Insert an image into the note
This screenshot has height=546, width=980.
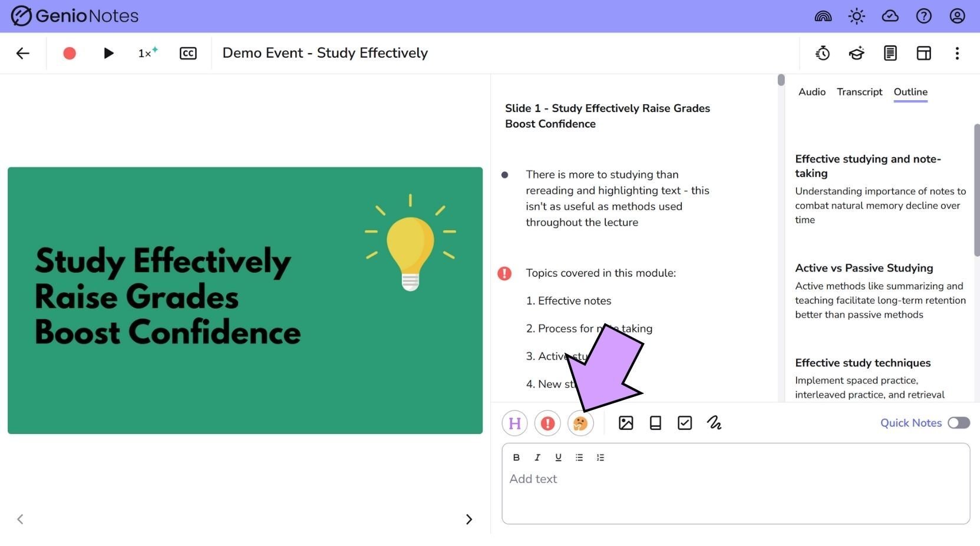click(x=626, y=423)
